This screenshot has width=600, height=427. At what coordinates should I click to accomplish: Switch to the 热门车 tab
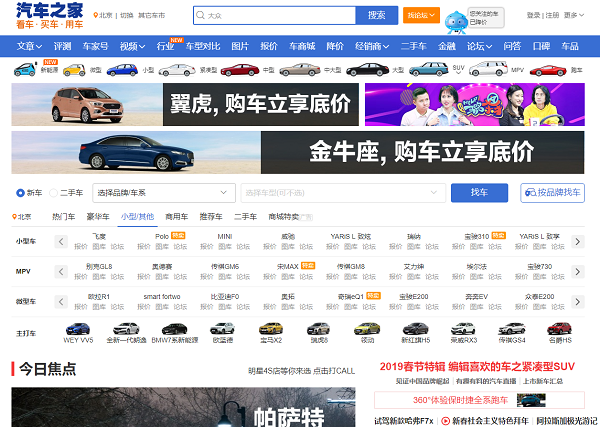point(64,217)
